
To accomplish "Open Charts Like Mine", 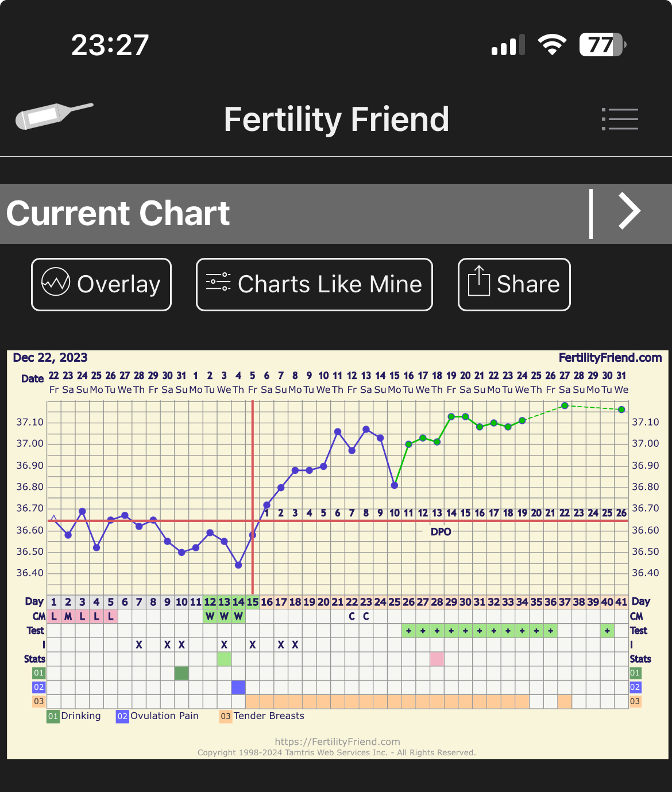I will pyautogui.click(x=314, y=284).
